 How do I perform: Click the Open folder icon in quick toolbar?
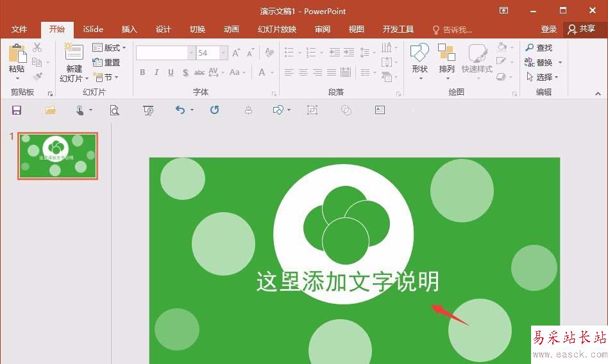51,110
